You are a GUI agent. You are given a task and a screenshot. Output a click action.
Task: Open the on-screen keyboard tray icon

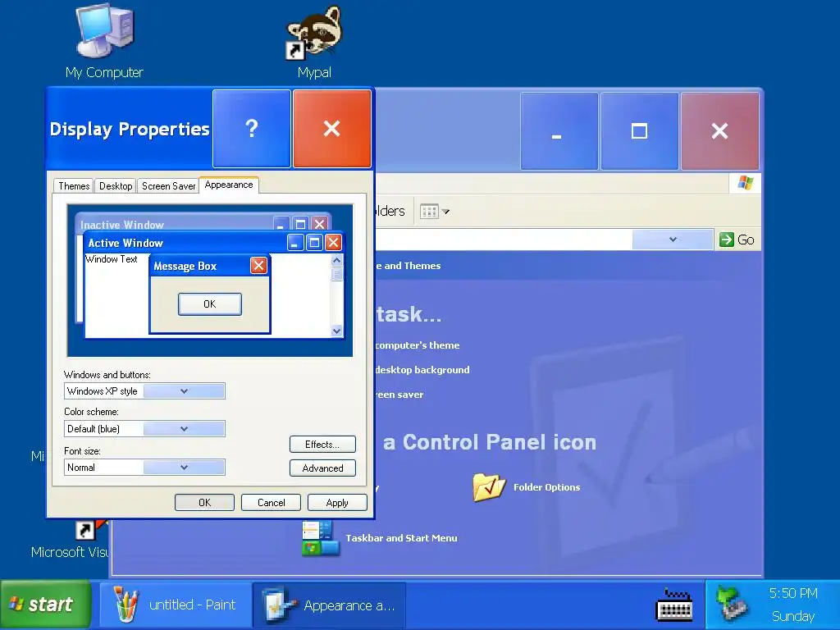point(674,605)
